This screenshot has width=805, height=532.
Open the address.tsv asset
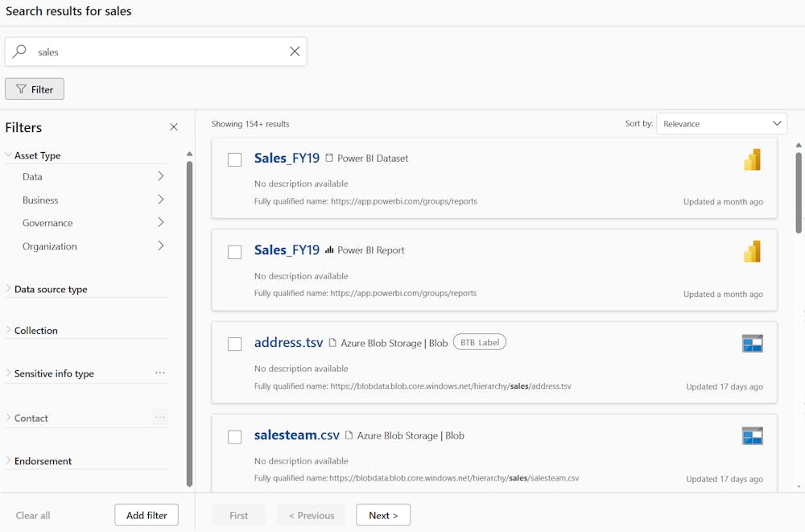click(x=288, y=343)
